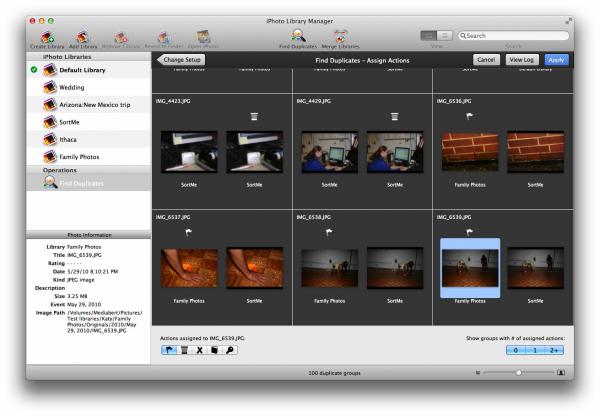Focus the Search field
Image resolution: width=600 pixels, height=416 pixels.
[513, 36]
